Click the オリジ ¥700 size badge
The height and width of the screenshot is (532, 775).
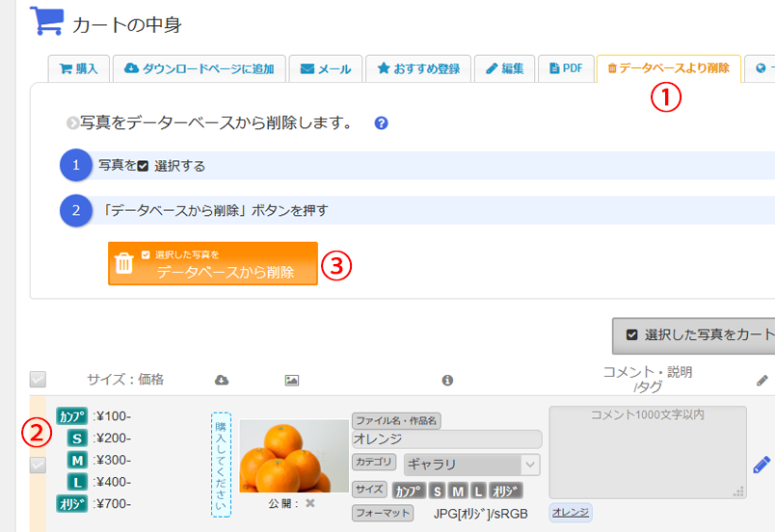pos(72,503)
